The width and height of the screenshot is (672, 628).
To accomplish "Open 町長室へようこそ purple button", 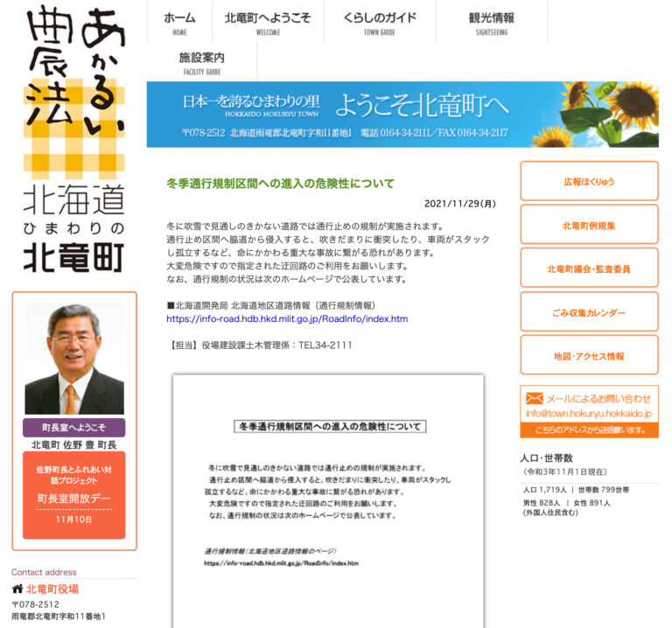I will point(74,428).
